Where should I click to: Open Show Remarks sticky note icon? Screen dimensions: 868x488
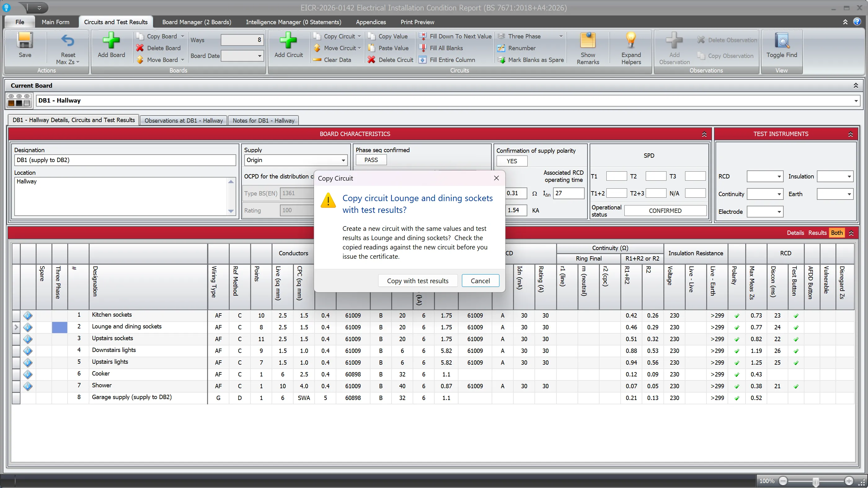(x=588, y=40)
